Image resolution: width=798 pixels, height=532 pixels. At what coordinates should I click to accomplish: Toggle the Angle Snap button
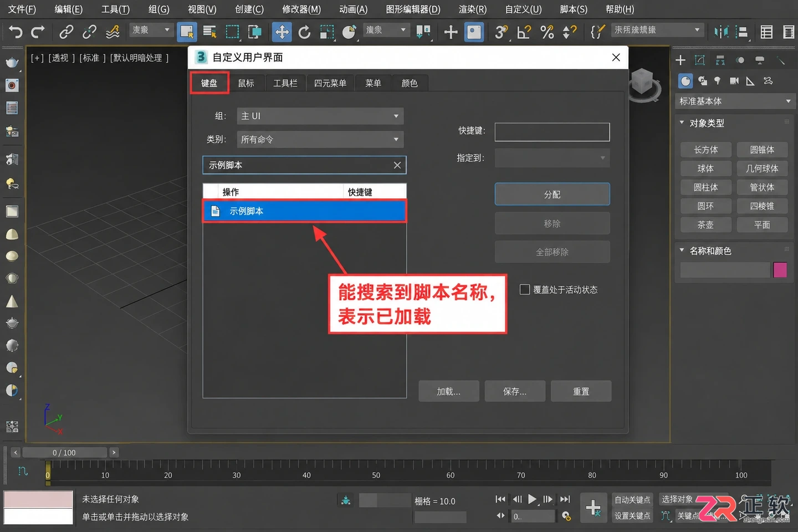[x=524, y=32]
